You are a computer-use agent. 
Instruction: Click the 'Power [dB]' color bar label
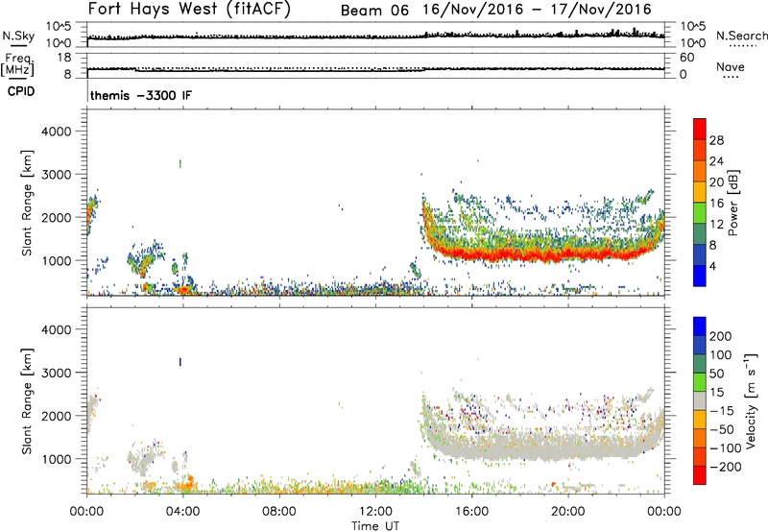[733, 203]
